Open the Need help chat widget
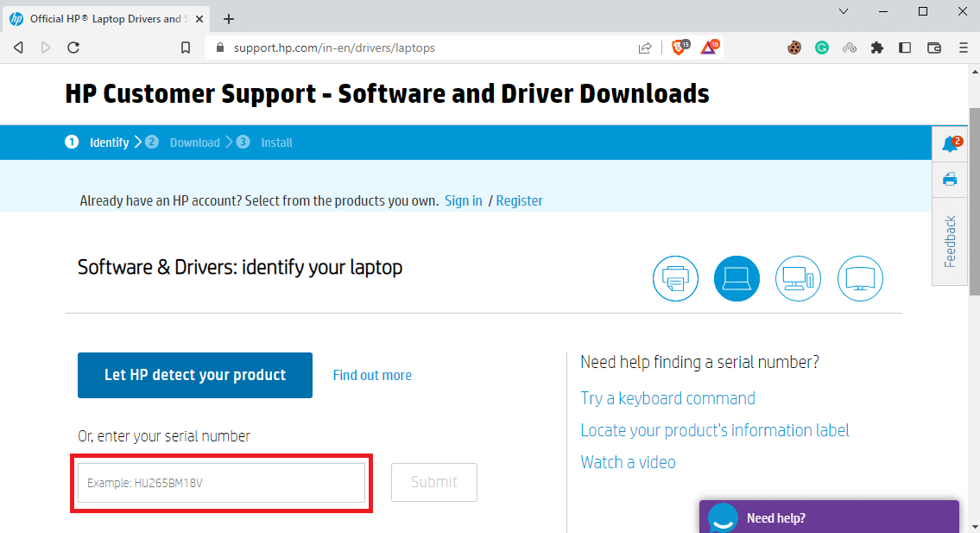980x533 pixels. tap(829, 517)
